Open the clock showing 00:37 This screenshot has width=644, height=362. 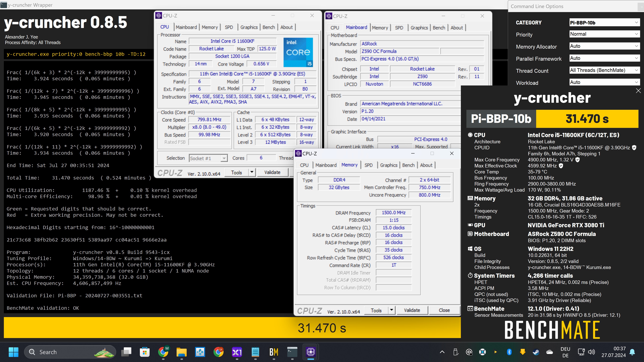pos(613,352)
